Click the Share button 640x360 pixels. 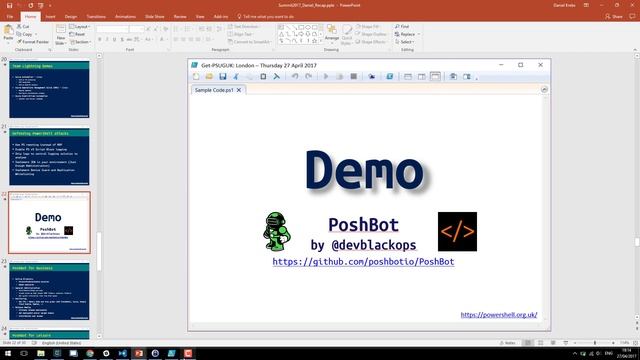[x=613, y=17]
